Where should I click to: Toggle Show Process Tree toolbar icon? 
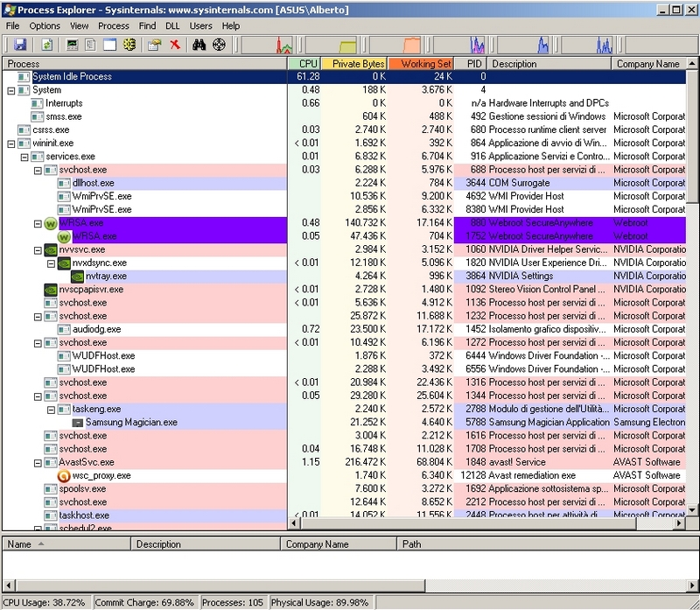(x=91, y=45)
